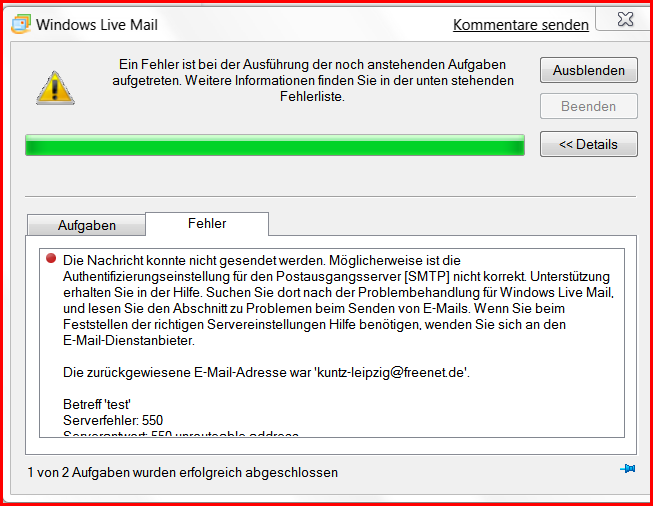The width and height of the screenshot is (653, 506).
Task: Click the Windows Live Mail title icon
Action: point(21,24)
